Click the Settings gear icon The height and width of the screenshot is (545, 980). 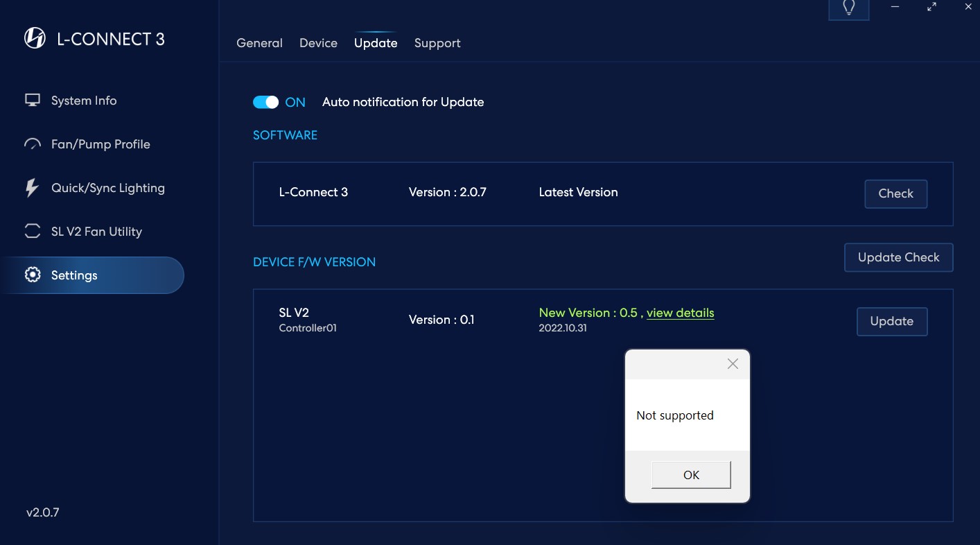pos(32,275)
